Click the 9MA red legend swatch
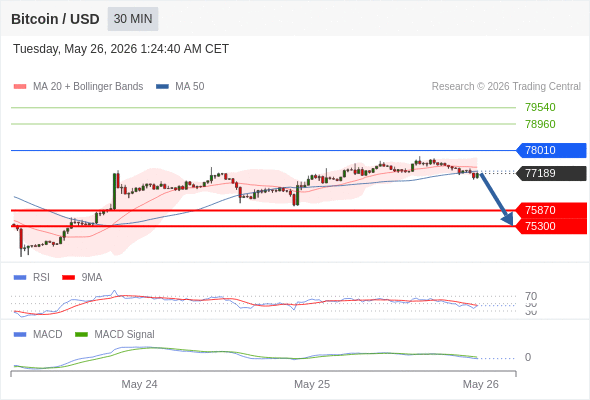The image size is (590, 400). coord(68,278)
